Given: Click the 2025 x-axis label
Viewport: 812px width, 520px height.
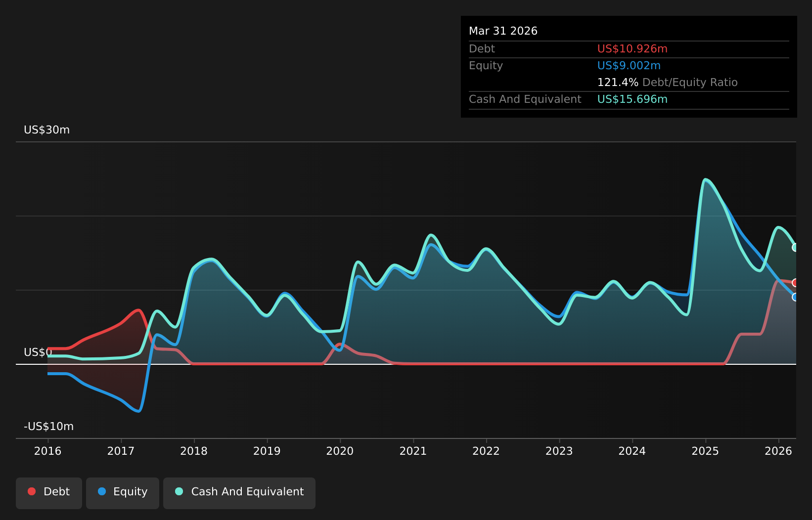Looking at the screenshot, I should tap(706, 451).
